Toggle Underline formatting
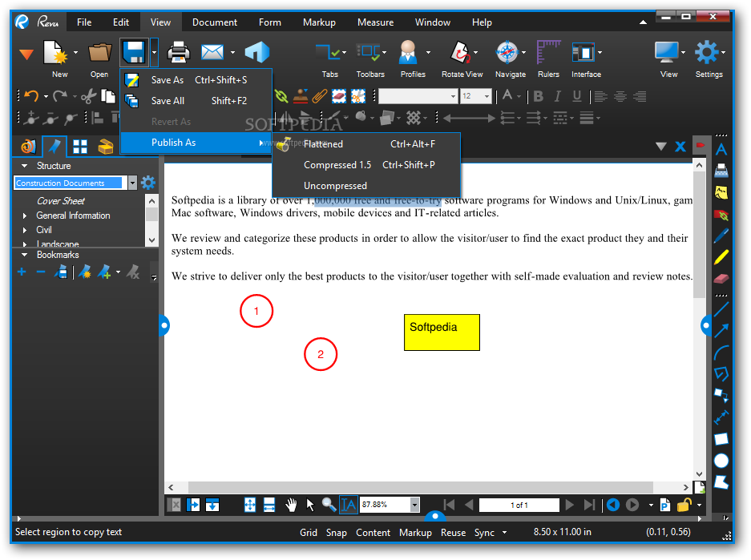Screen dimensions: 751x560 (576, 96)
